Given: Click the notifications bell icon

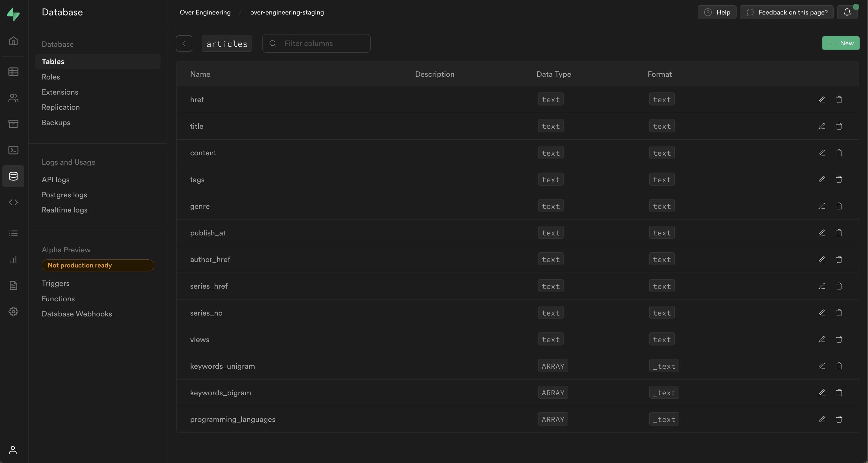Looking at the screenshot, I should click(847, 12).
